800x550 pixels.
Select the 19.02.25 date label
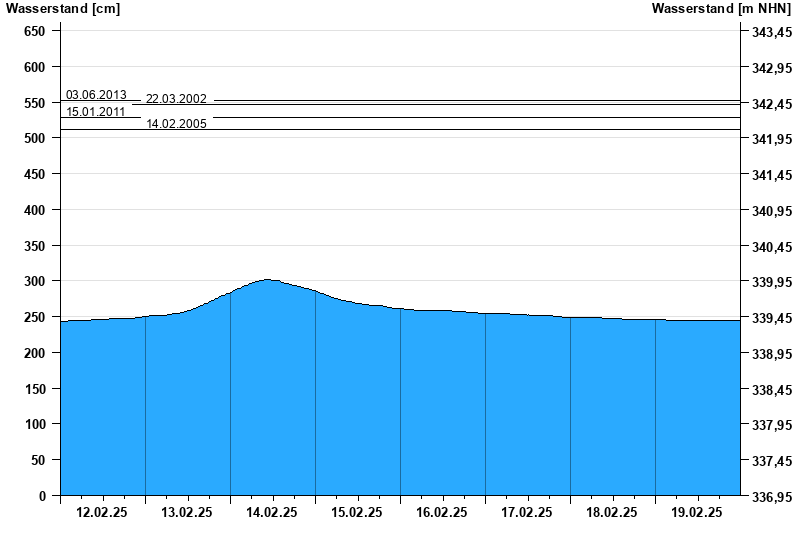click(x=697, y=512)
